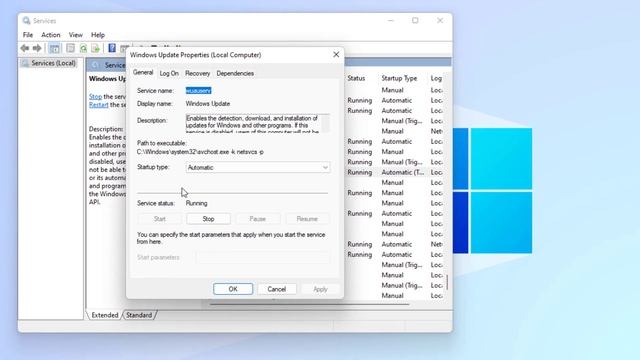The width and height of the screenshot is (640, 360).
Task: Click the svchost.exe executable path text
Action: [200, 152]
